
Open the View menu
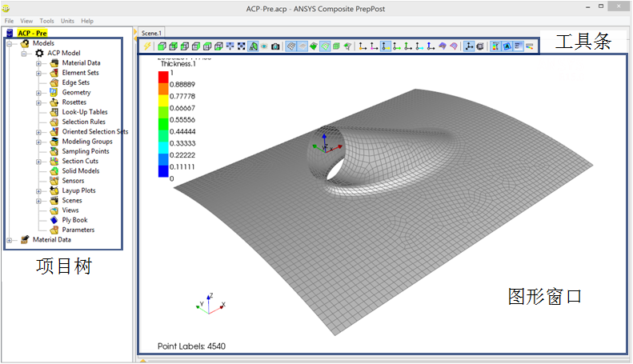(26, 21)
